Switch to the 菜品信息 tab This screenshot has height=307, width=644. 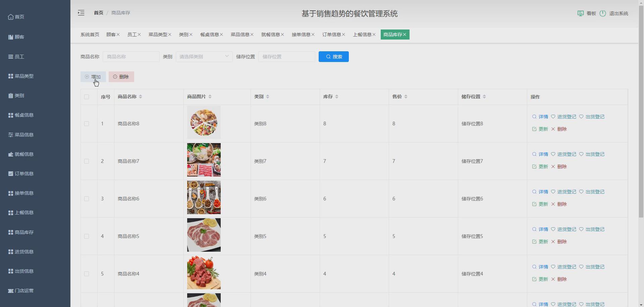240,34
